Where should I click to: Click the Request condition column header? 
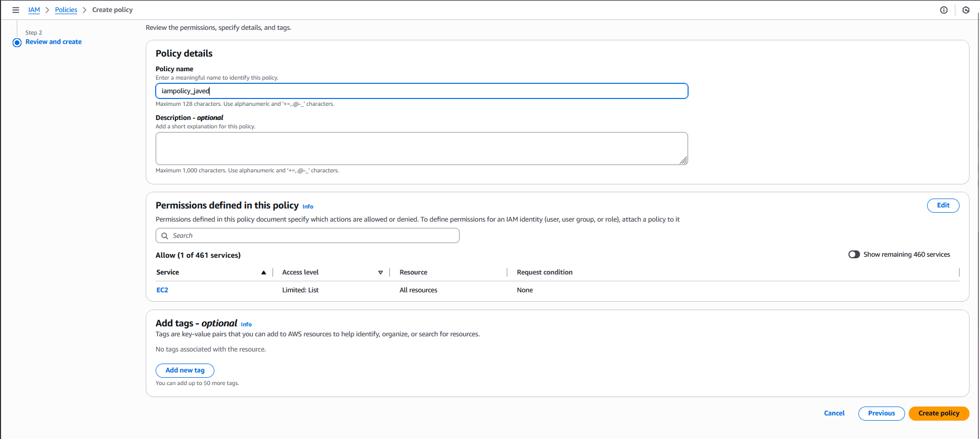pos(545,272)
